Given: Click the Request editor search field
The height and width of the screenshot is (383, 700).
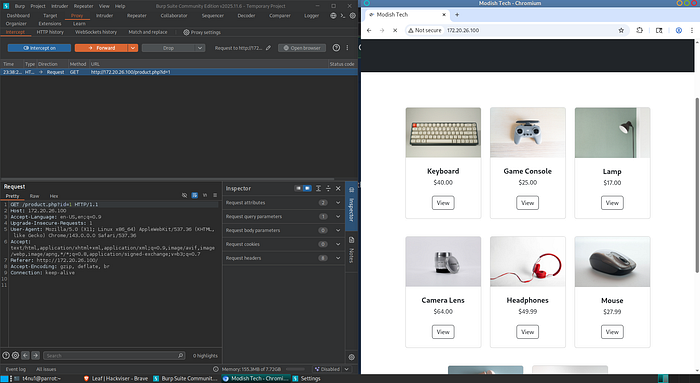Looking at the screenshot, I should pyautogui.click(x=114, y=356).
